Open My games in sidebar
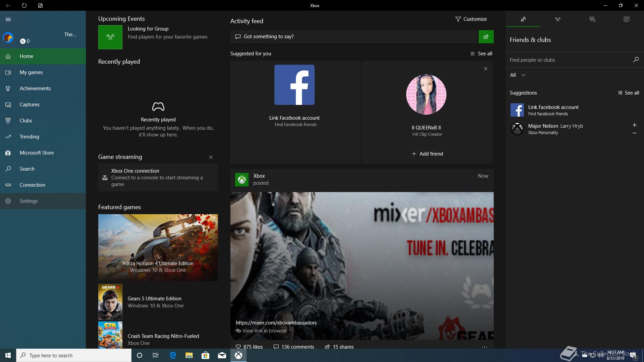644x362 pixels. pos(43,72)
